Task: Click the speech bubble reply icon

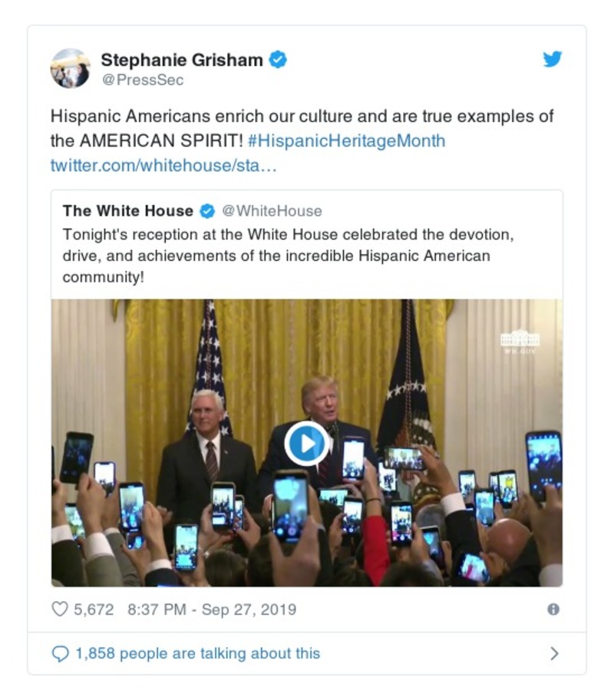Action: coord(61,654)
